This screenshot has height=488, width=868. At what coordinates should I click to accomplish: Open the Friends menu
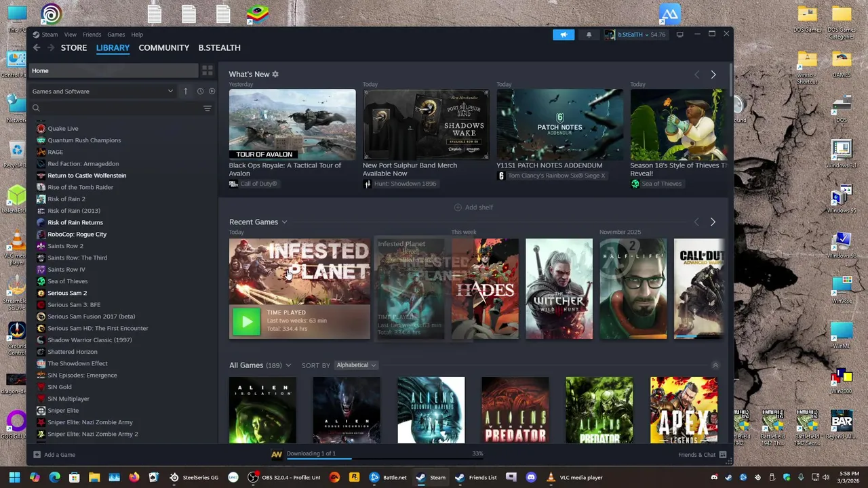pyautogui.click(x=92, y=35)
